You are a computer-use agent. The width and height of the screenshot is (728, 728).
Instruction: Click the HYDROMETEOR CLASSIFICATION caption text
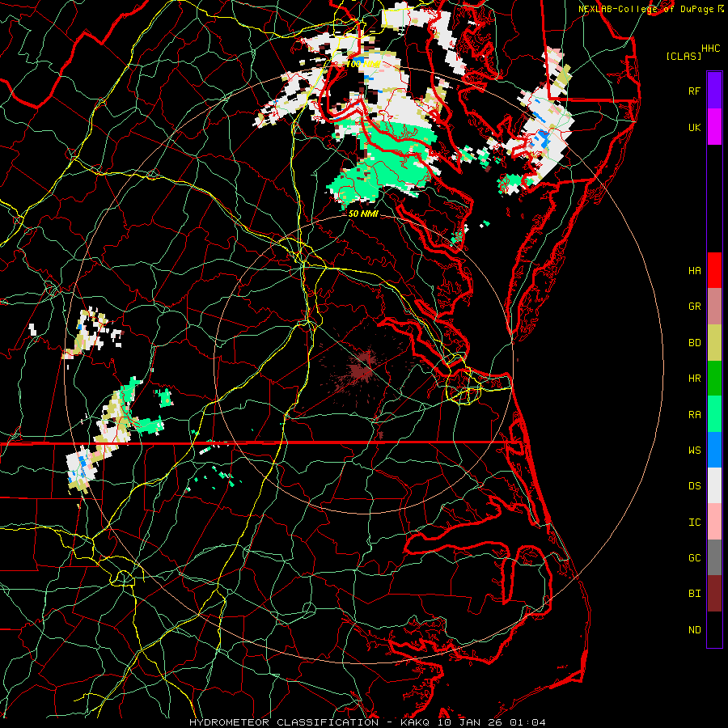coord(284,722)
